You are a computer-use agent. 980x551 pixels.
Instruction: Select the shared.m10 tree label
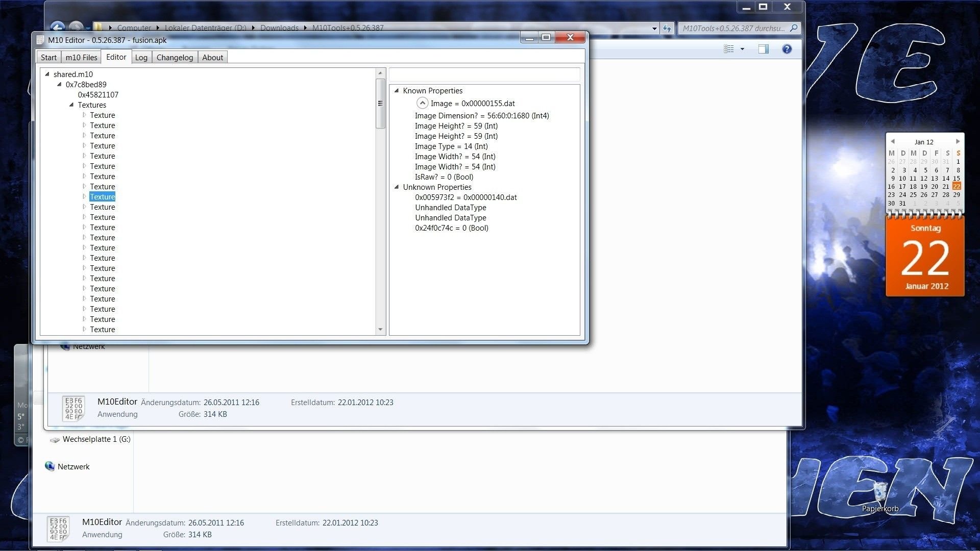pyautogui.click(x=73, y=74)
